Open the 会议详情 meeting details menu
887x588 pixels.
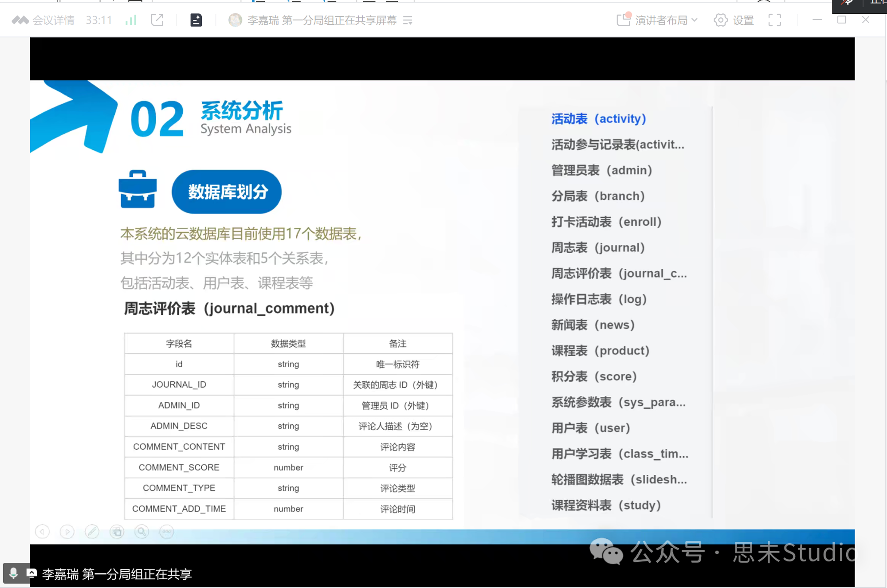pos(52,20)
